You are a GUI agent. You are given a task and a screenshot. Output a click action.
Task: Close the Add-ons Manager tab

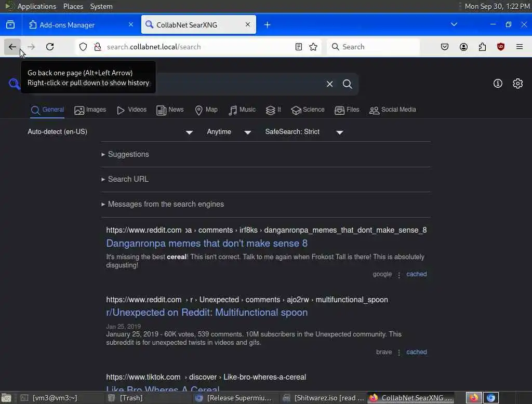[x=131, y=24]
